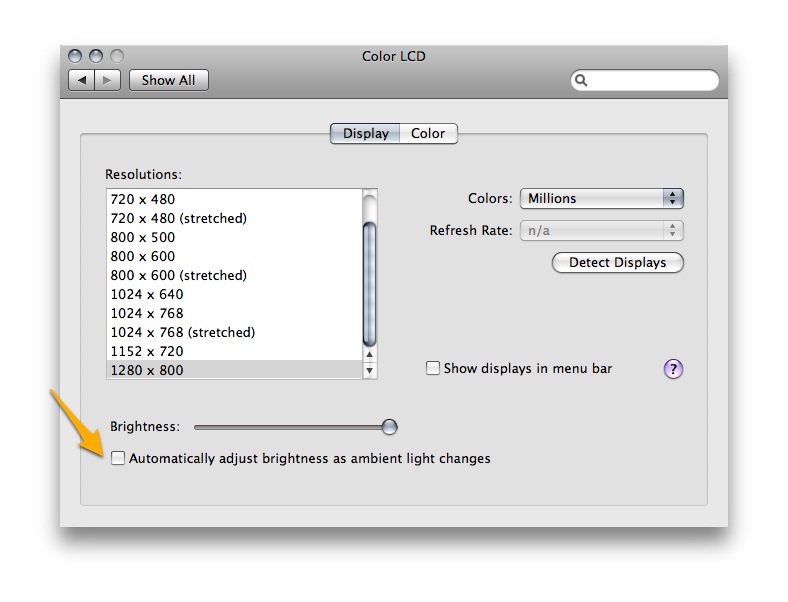Switch to the Display tab

tap(365, 133)
